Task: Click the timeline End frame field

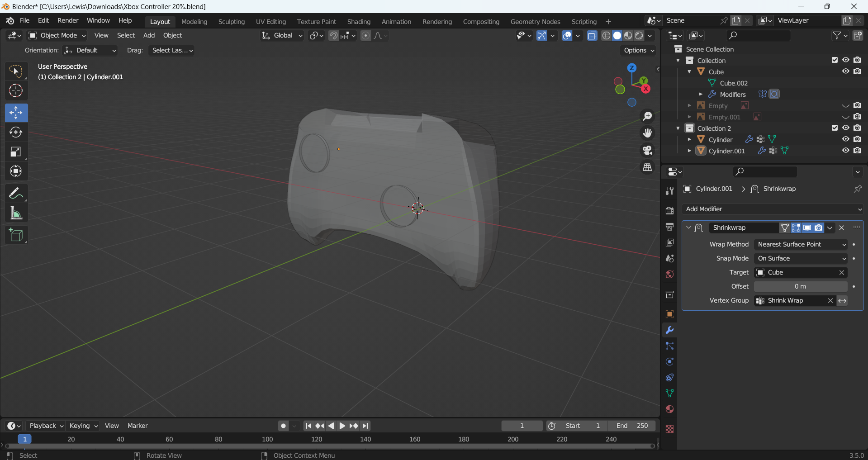Action: (x=632, y=426)
